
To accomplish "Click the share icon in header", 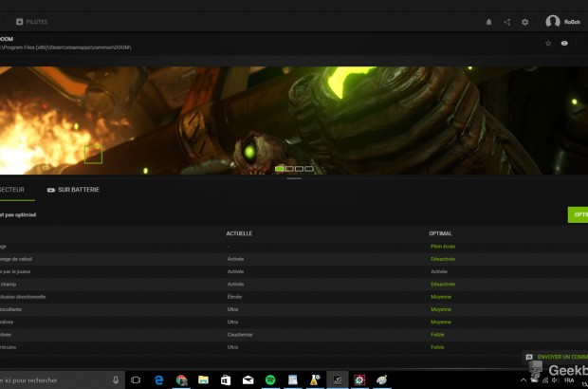I will [507, 22].
